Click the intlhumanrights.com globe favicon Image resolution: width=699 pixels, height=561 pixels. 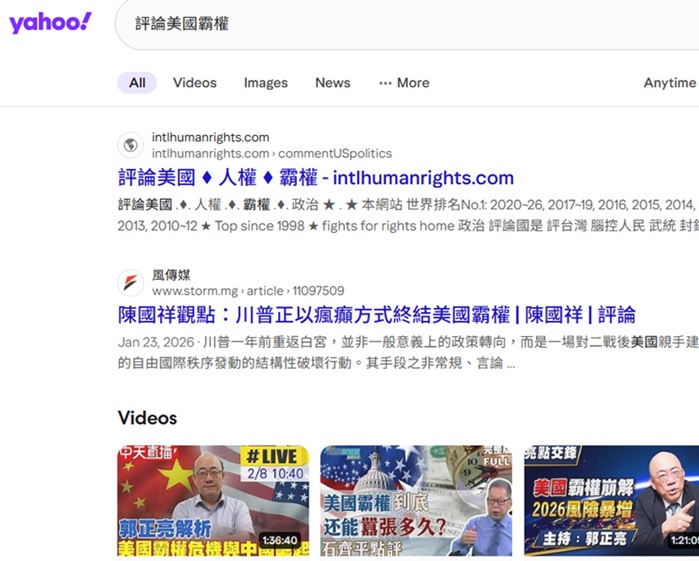coord(130,145)
